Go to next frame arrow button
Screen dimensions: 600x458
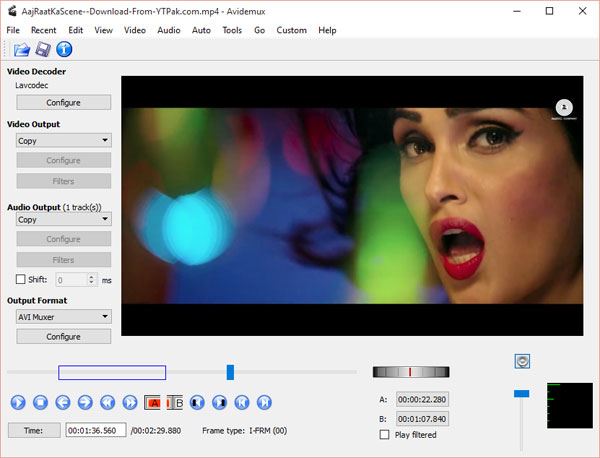pos(85,403)
